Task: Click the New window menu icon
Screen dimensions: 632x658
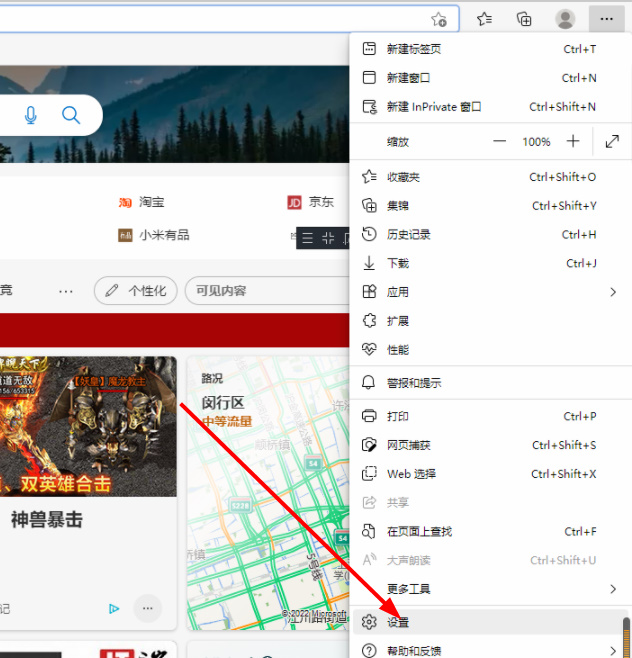Action: (369, 78)
